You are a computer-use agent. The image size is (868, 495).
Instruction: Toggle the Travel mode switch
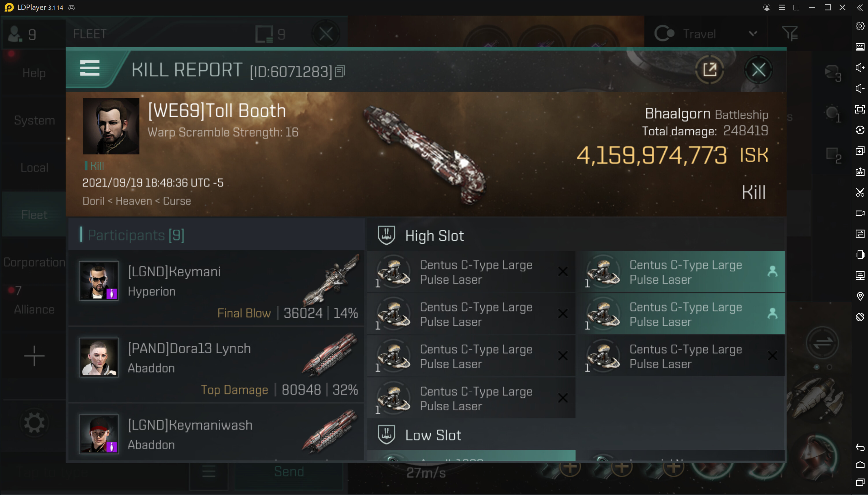[664, 34]
